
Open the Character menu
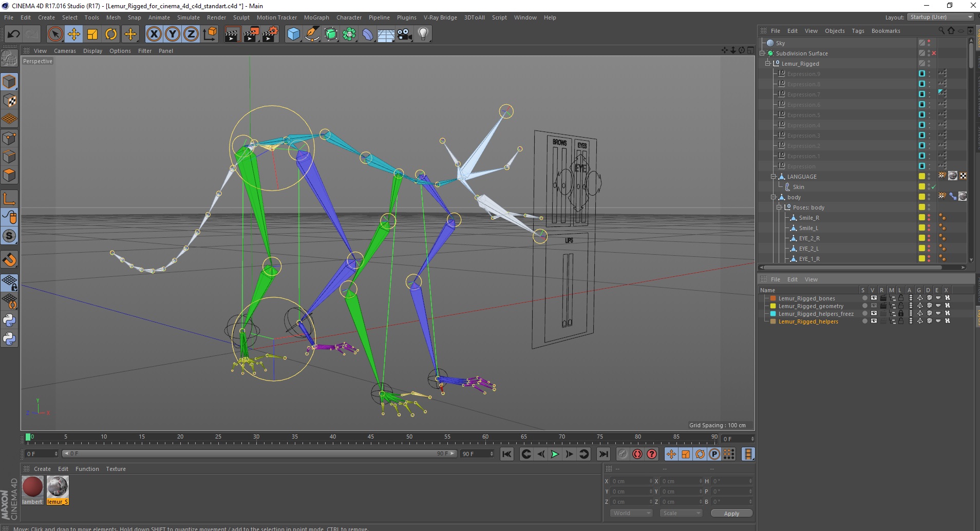click(349, 17)
